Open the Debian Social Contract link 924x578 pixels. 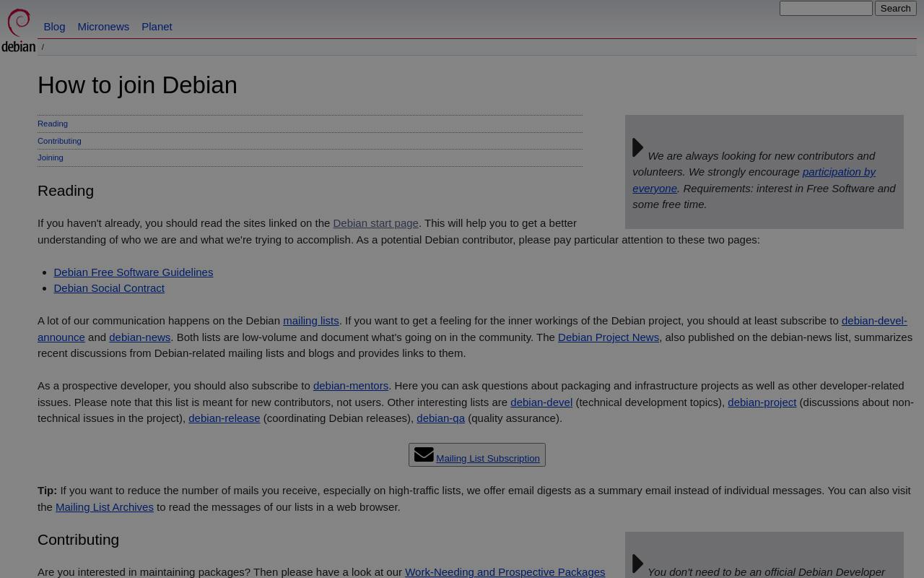pos(109,288)
